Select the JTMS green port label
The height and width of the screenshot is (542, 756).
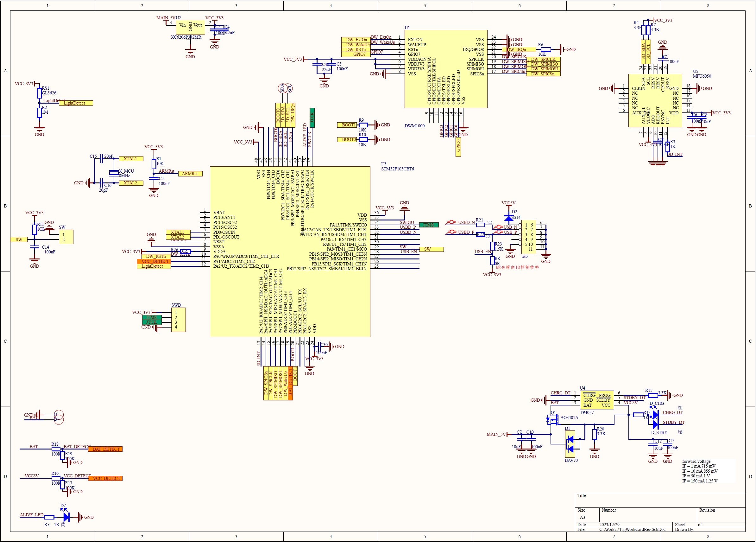click(429, 225)
